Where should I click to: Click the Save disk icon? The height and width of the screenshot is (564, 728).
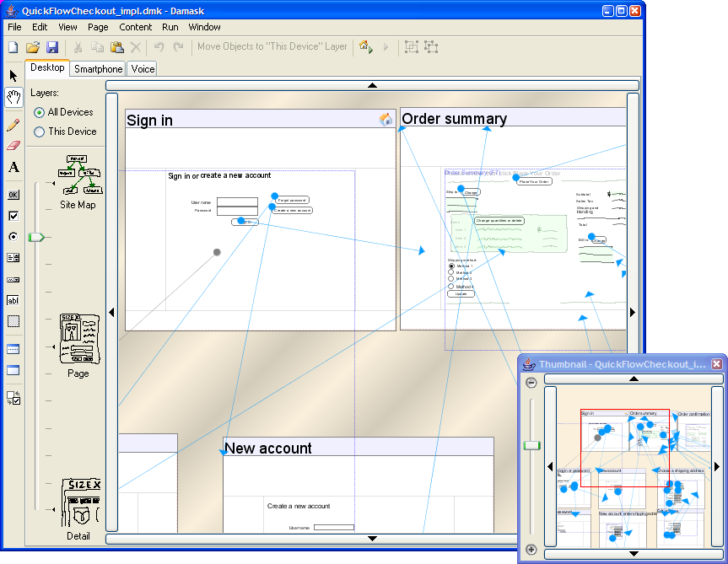(x=52, y=47)
